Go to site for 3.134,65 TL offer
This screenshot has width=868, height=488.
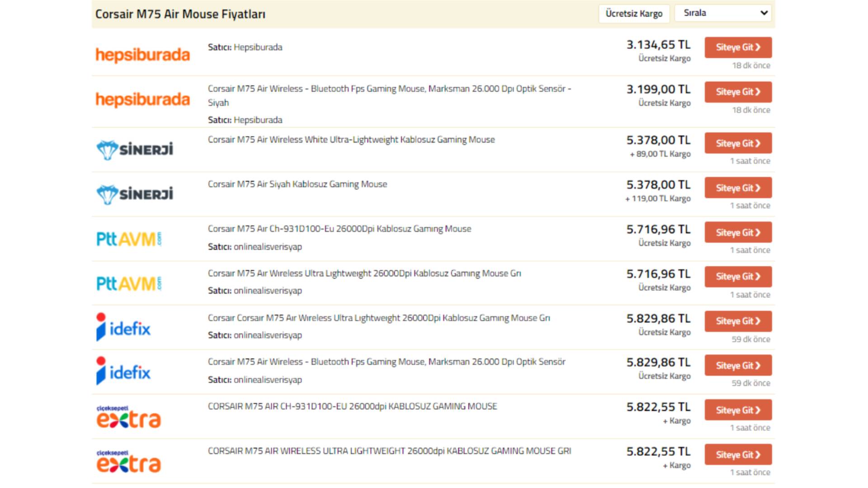point(738,47)
